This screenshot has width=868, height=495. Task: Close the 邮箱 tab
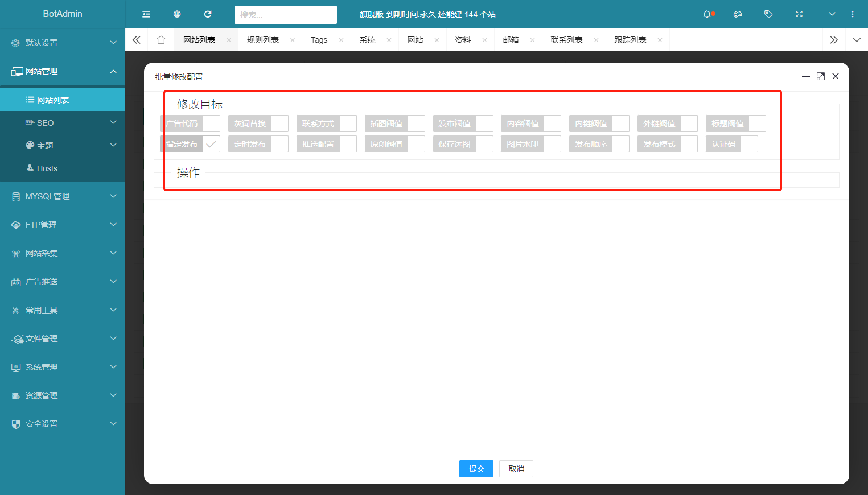532,40
